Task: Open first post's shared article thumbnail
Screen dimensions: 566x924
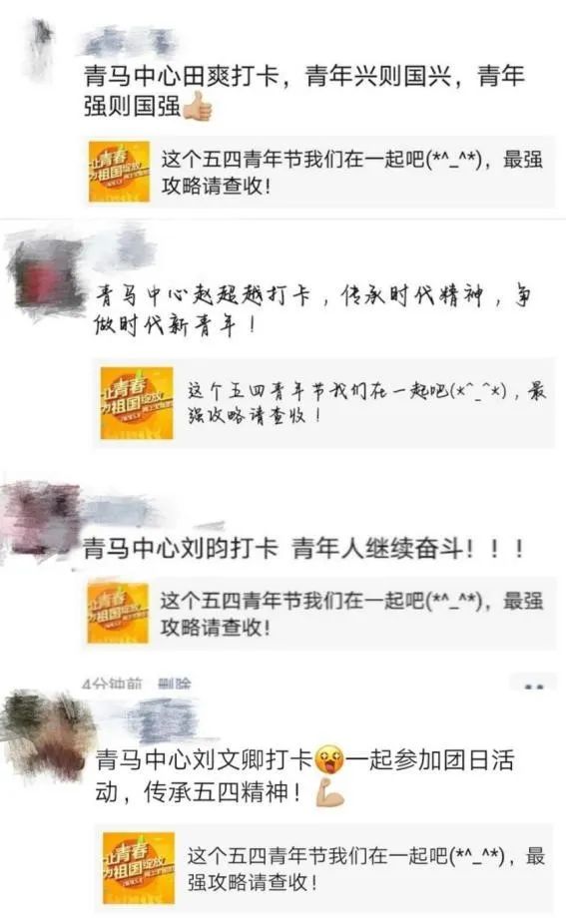Action: (119, 172)
